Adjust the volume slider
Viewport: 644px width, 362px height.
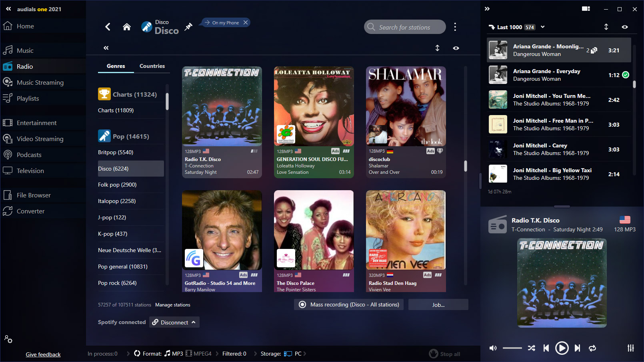512,348
